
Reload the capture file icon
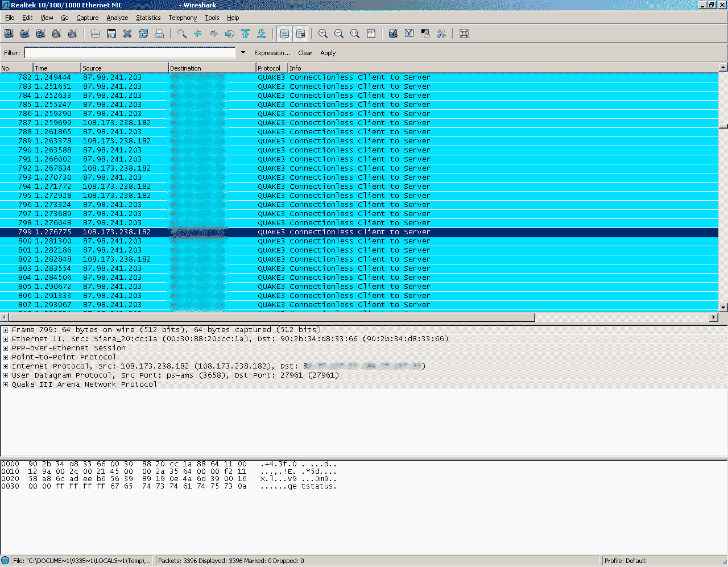pyautogui.click(x=143, y=34)
